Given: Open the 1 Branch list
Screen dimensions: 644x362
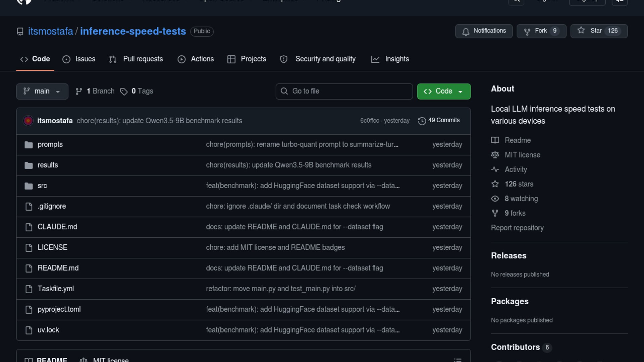Looking at the screenshot, I should (x=95, y=91).
